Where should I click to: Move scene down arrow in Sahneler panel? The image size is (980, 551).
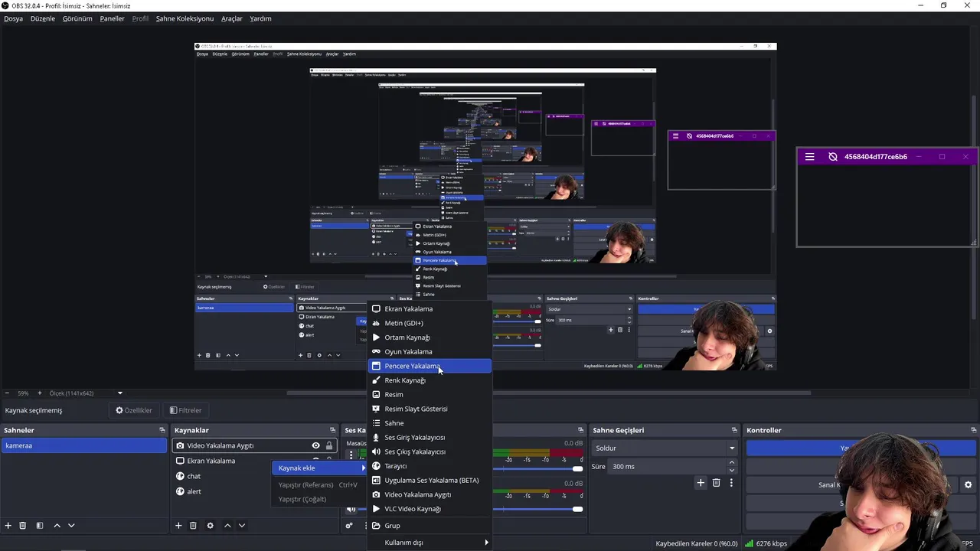[71, 526]
